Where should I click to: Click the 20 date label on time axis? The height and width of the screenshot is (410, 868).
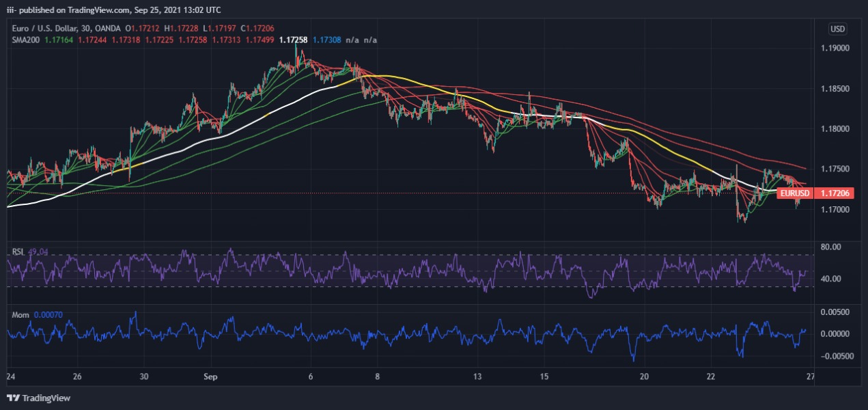644,377
